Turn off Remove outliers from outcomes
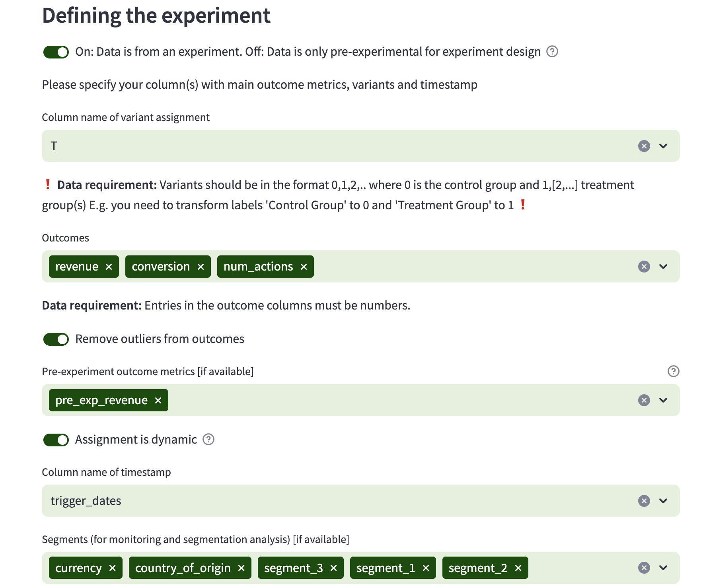Viewport: 705px width, 588px height. [56, 339]
